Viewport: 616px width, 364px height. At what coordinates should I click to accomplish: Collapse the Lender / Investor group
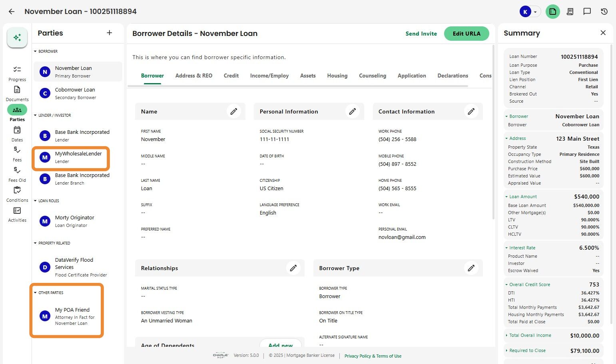pos(36,115)
